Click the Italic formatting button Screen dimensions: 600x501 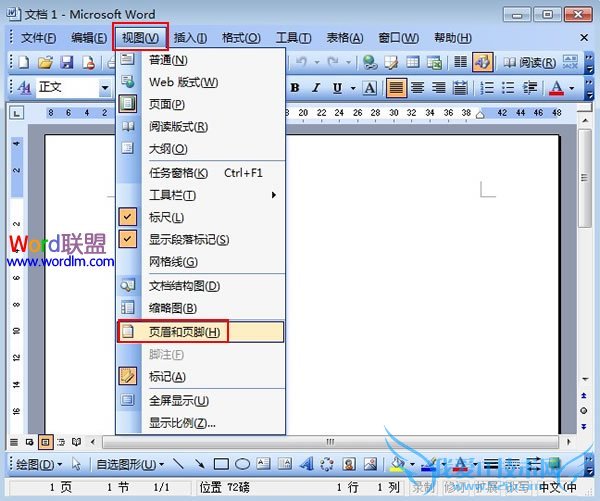pos(316,88)
